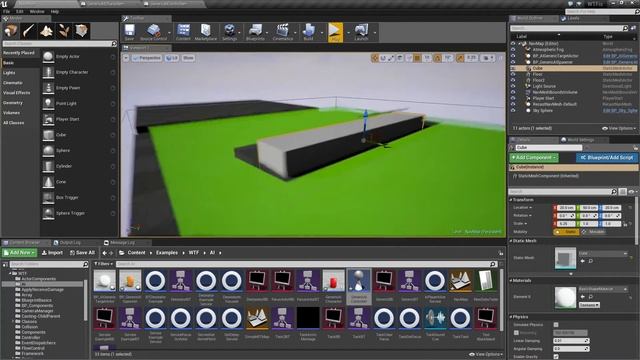Collapse the Transform section
Image resolution: width=640 pixels, height=360 pixels.
tap(511, 200)
